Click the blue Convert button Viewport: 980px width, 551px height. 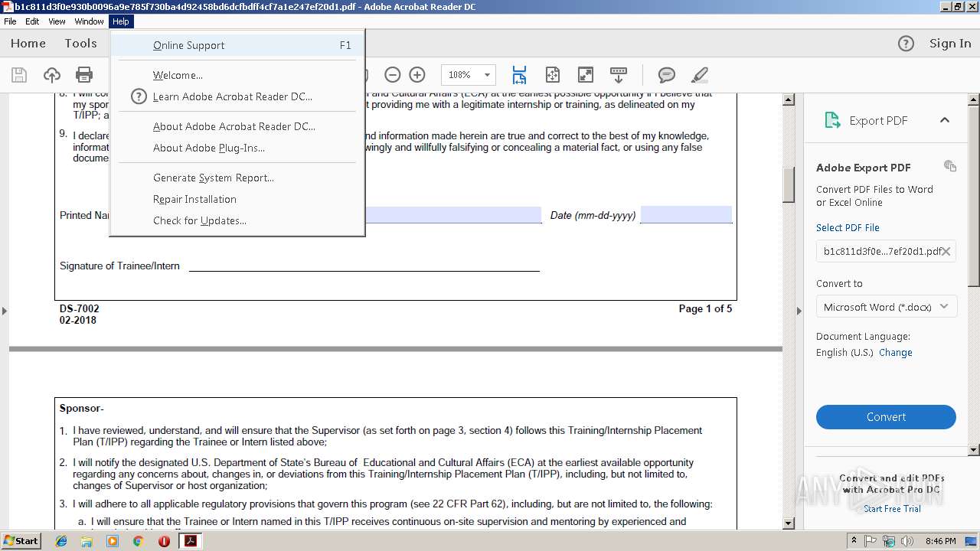[x=886, y=417]
